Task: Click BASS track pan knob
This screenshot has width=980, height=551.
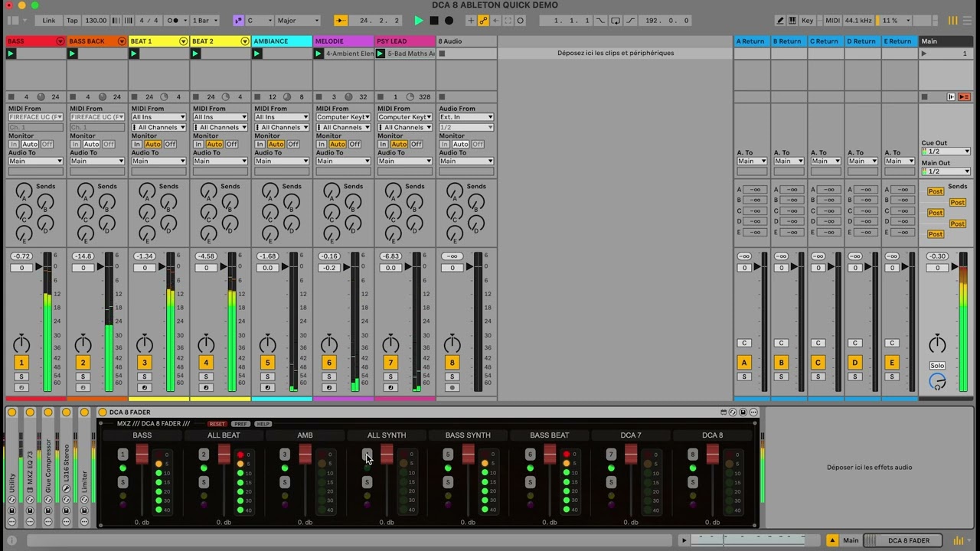Action: pos(21,344)
